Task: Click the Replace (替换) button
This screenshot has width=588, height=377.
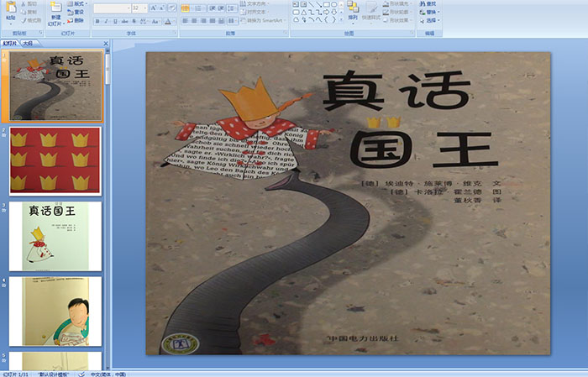Action: (428, 12)
